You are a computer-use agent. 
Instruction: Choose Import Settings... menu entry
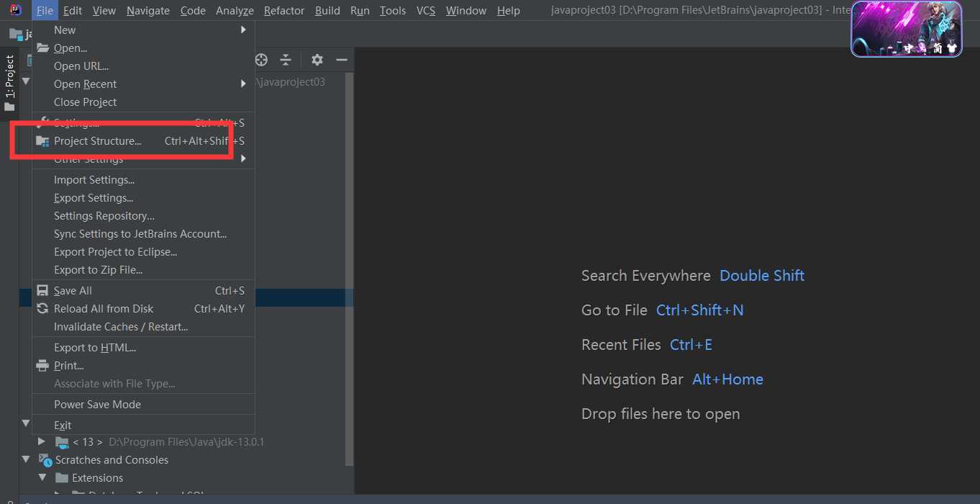click(144, 180)
